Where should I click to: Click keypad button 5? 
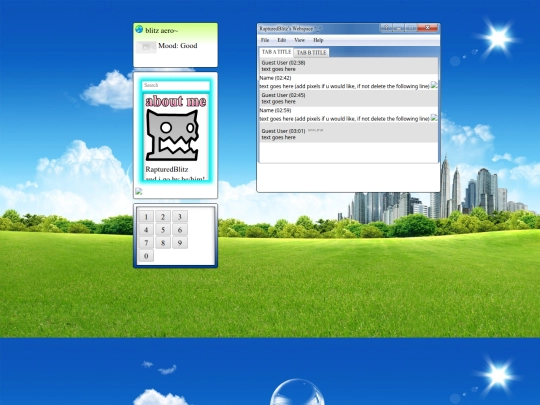tap(163, 230)
